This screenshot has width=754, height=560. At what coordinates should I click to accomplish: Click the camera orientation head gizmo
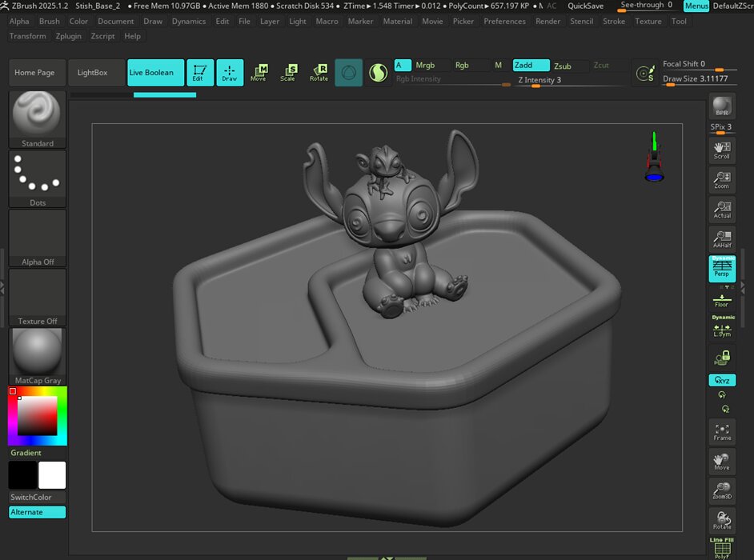coord(654,157)
